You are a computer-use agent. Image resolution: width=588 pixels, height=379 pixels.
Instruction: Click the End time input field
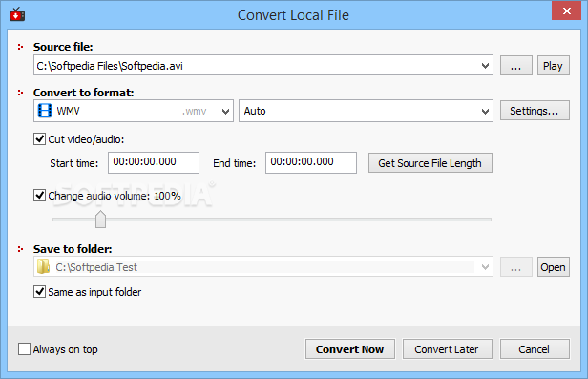coord(311,162)
